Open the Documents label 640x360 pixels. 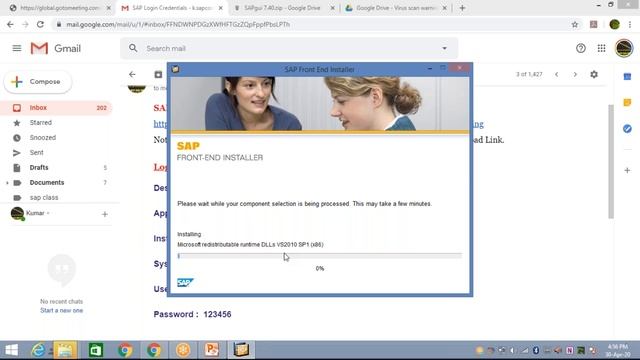[x=47, y=182]
